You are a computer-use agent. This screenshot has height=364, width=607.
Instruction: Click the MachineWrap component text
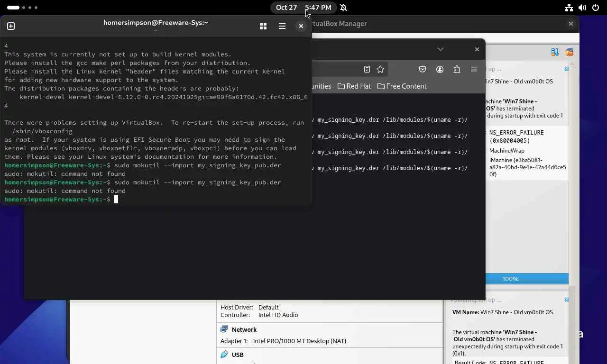point(507,151)
